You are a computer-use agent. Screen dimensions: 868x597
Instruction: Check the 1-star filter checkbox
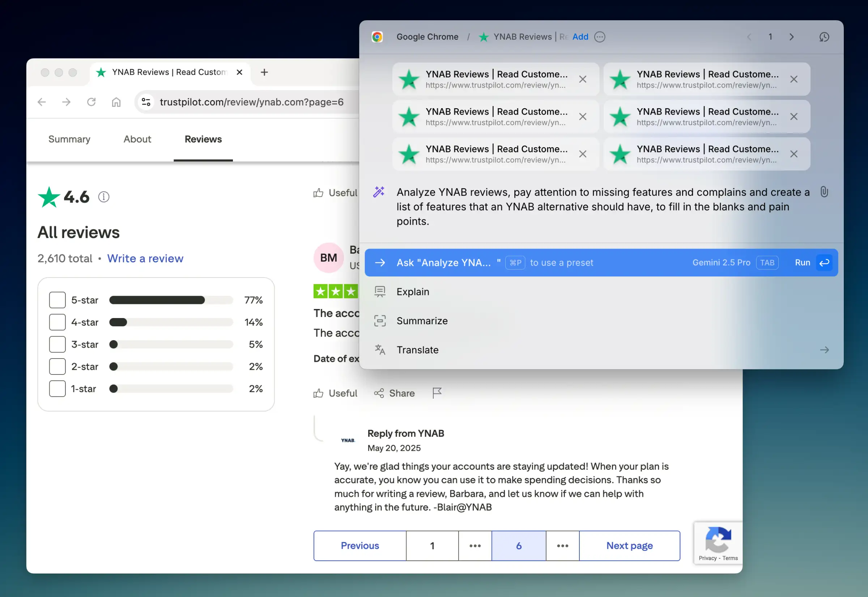pyautogui.click(x=57, y=389)
